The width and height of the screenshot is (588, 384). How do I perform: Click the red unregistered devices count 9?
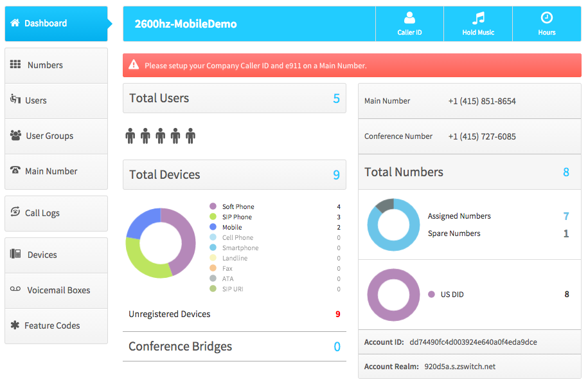pos(338,314)
